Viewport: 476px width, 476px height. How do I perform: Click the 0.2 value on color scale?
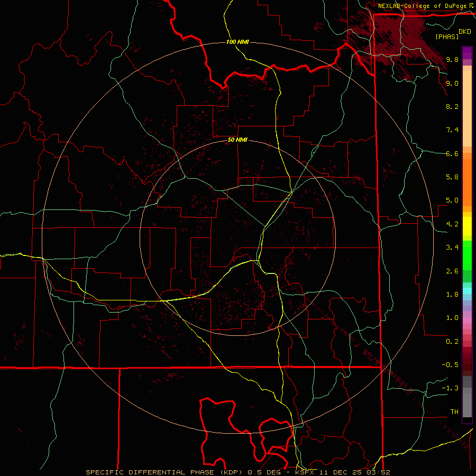tap(452, 342)
